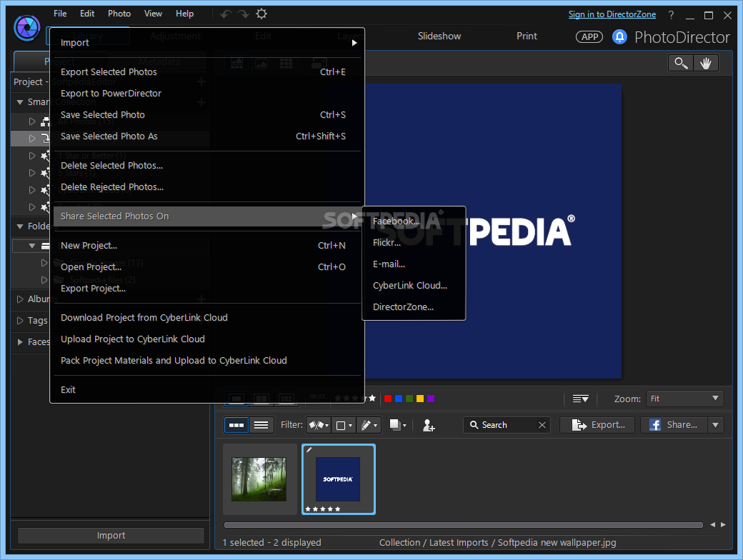The image size is (743, 560).
Task: Select the forest photo thumbnail
Action: (x=259, y=479)
